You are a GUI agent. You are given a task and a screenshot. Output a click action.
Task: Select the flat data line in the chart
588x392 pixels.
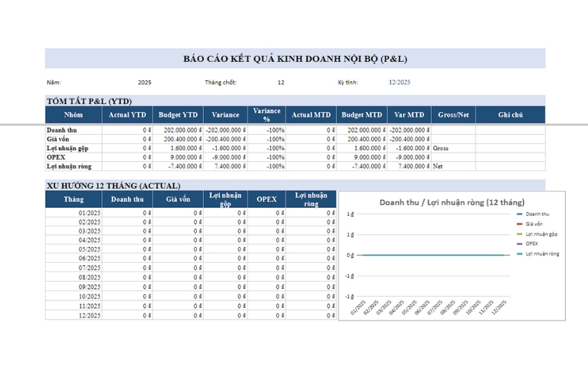tap(433, 255)
